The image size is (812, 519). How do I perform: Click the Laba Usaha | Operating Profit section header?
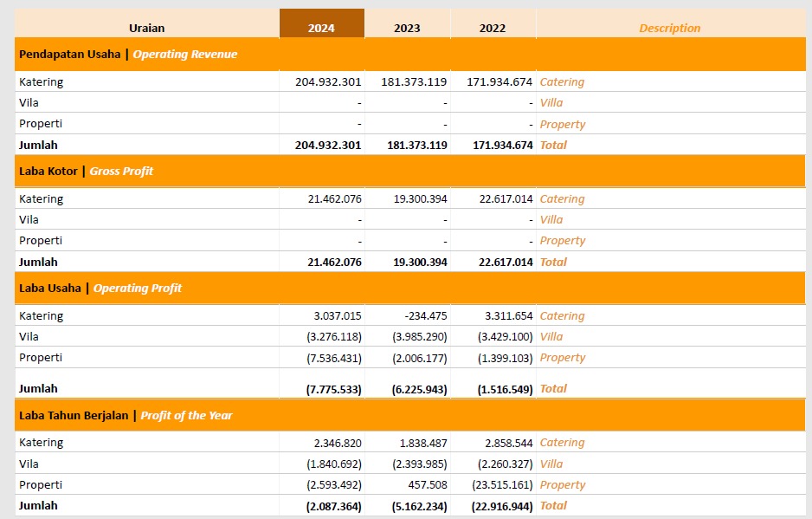pyautogui.click(x=100, y=288)
